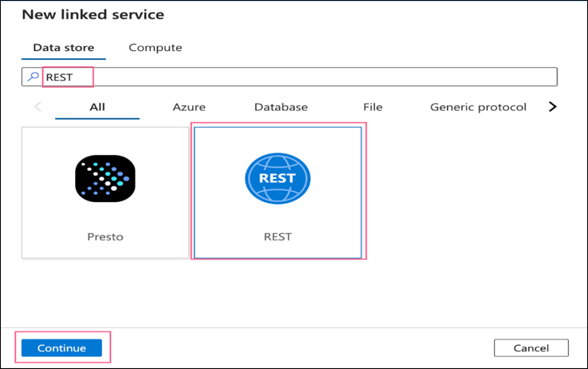Switch to the Data store tab
Viewport: 588px width, 369px height.
(x=63, y=48)
